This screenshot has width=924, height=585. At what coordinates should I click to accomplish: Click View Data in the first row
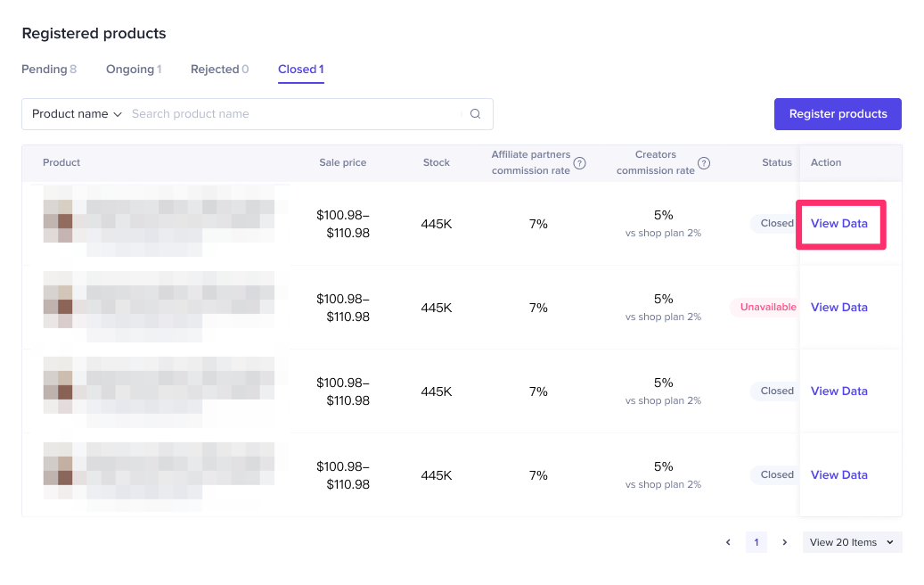pyautogui.click(x=838, y=224)
